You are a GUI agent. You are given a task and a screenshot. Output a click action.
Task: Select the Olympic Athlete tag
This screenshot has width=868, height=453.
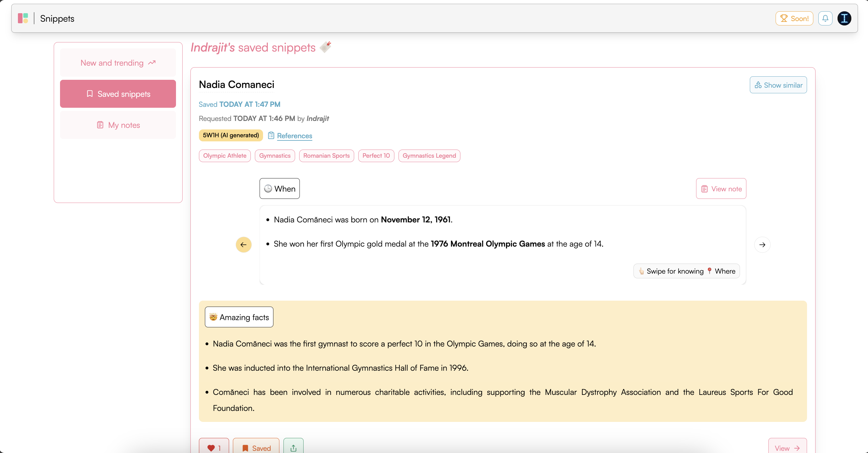tap(224, 156)
